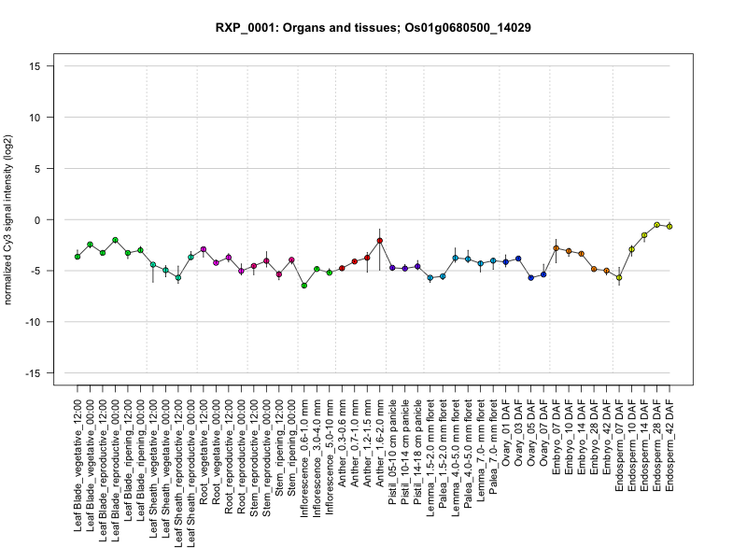The height and width of the screenshot is (560, 747).
Task: Click the Embryo_42 DAF axis label
Action: [606, 437]
